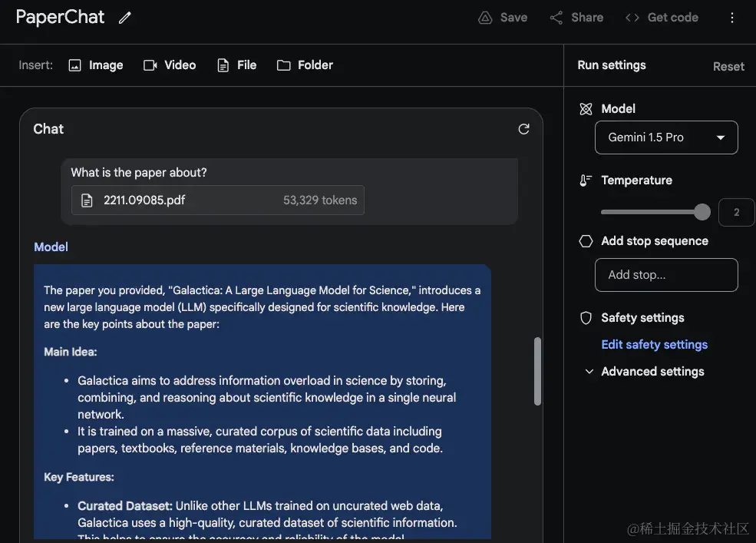Edit the PaperChat title with pencil icon
Screen dimensions: 756x543
click(125, 18)
